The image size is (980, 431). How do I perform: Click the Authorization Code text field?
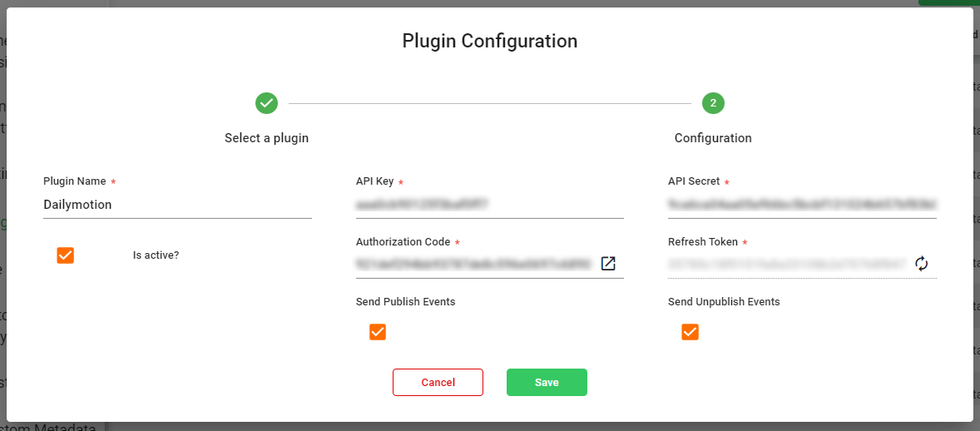pos(474,264)
